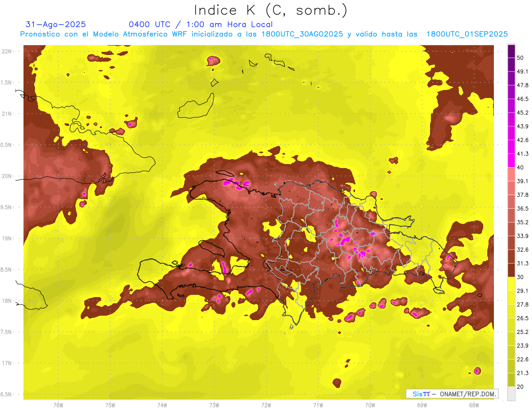
Task: Click the color scale value '40'
Action: (x=520, y=167)
